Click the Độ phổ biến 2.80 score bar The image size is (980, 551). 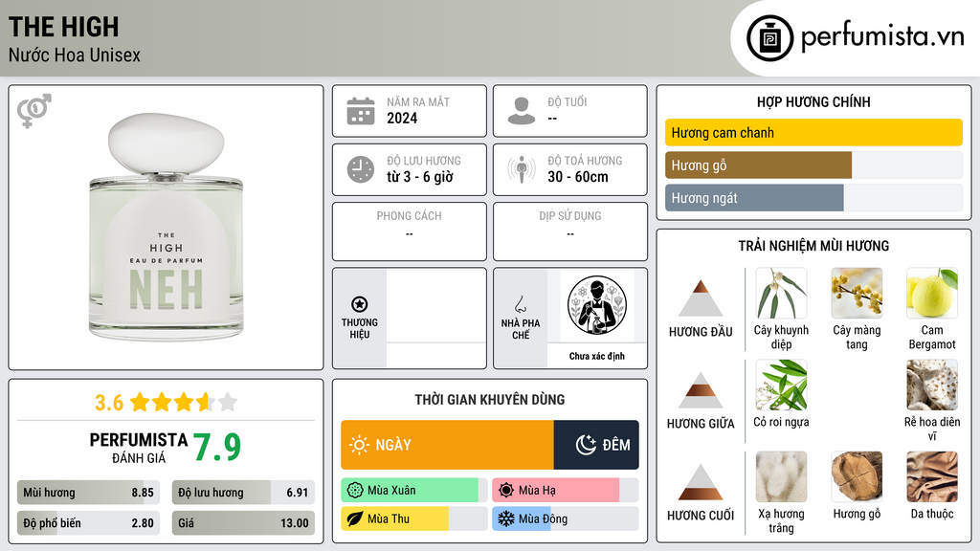pyautogui.click(x=88, y=523)
